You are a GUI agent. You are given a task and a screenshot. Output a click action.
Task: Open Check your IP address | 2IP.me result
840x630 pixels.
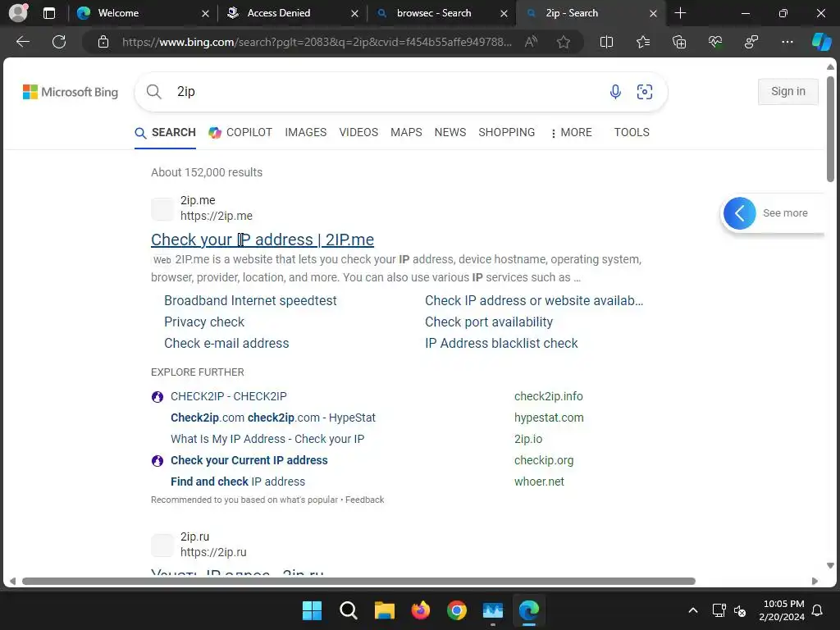coord(262,240)
